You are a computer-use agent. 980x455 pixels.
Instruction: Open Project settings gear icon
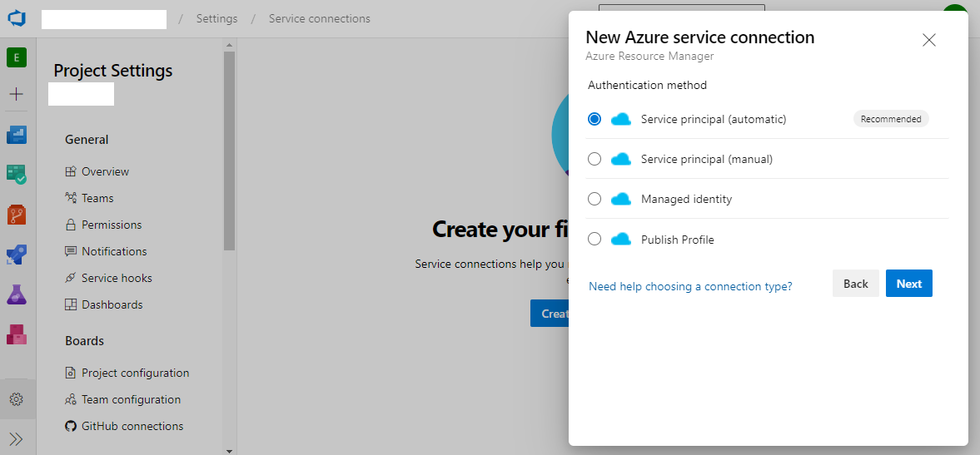coord(17,398)
